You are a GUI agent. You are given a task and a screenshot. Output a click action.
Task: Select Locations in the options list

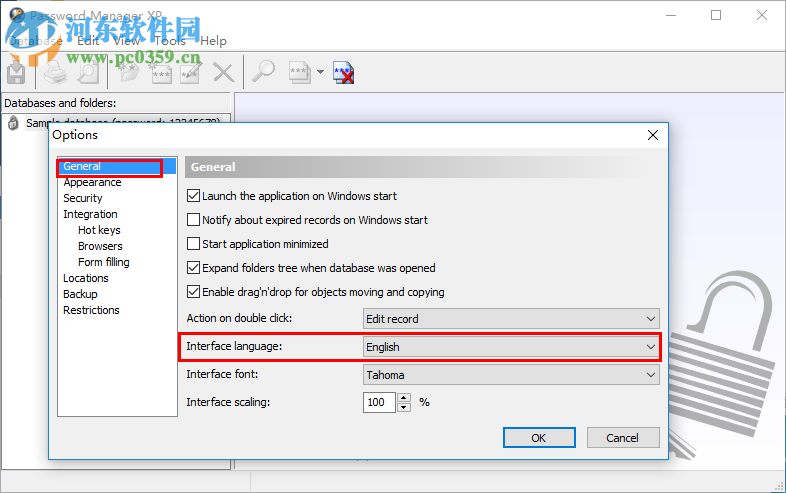[86, 278]
